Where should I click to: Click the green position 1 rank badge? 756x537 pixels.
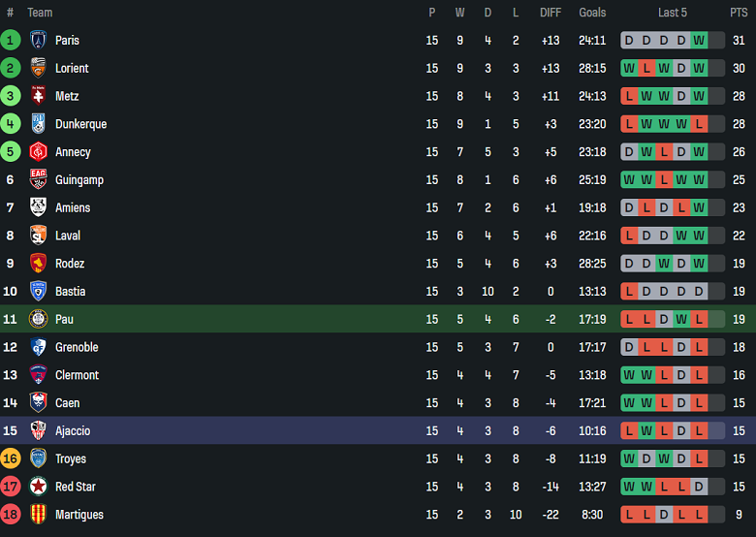pyautogui.click(x=11, y=41)
